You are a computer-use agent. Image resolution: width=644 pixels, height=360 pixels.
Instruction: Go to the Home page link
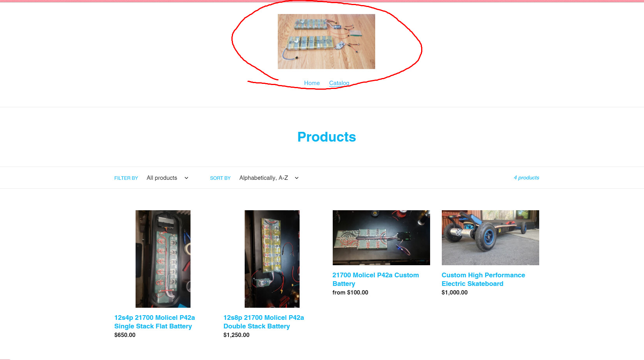pyautogui.click(x=312, y=83)
